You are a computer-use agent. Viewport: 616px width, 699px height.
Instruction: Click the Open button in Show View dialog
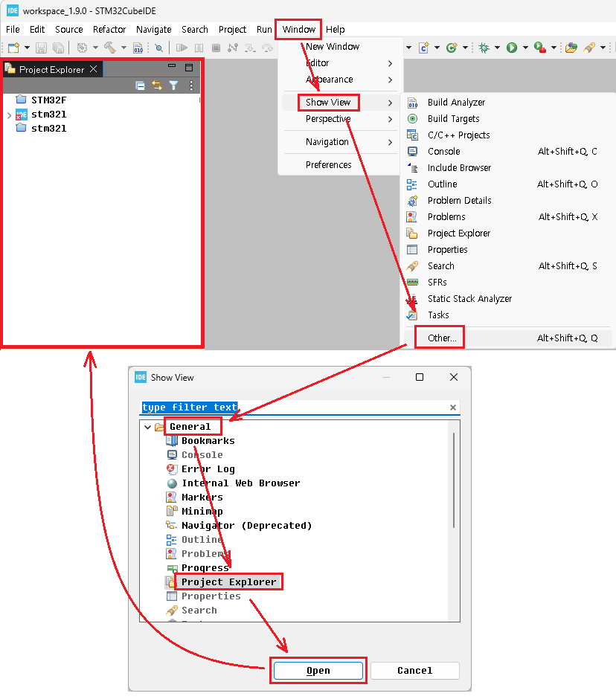click(318, 671)
